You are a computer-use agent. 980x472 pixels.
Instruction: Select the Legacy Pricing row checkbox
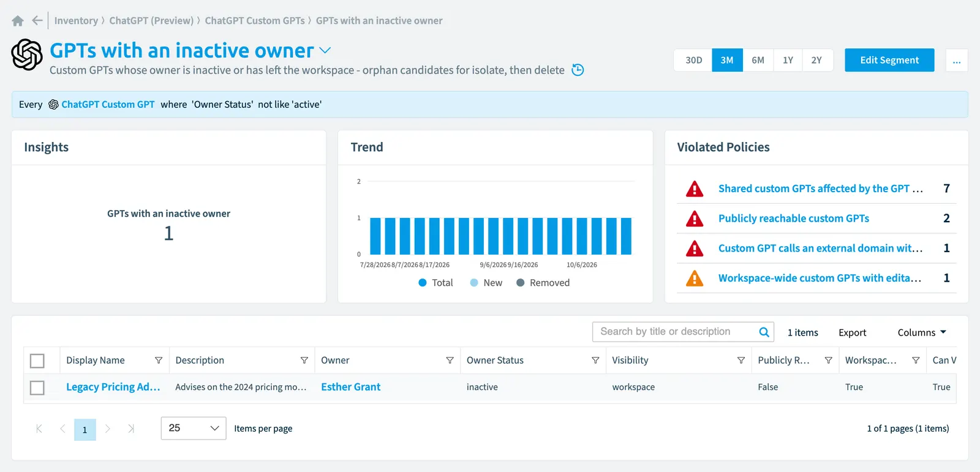(x=37, y=388)
